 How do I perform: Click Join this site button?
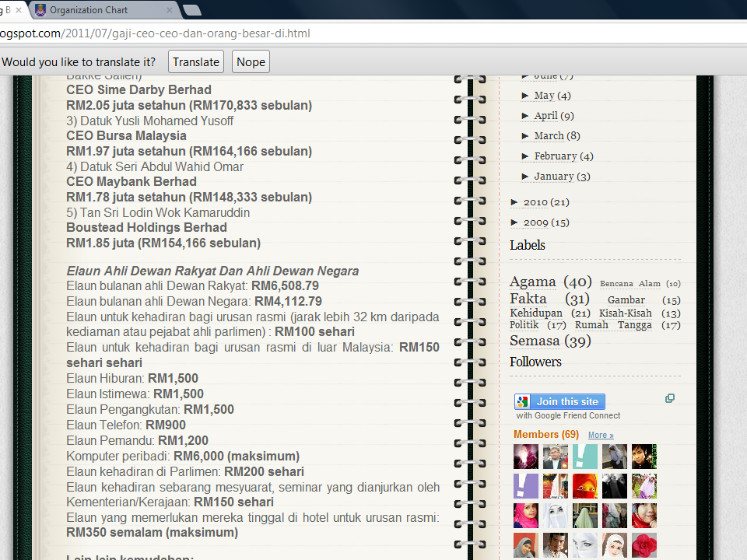559,402
